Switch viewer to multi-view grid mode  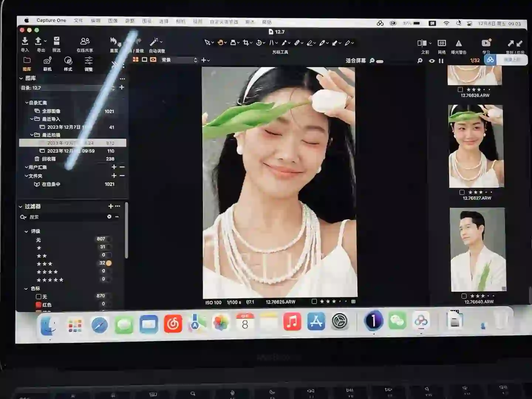[136, 59]
